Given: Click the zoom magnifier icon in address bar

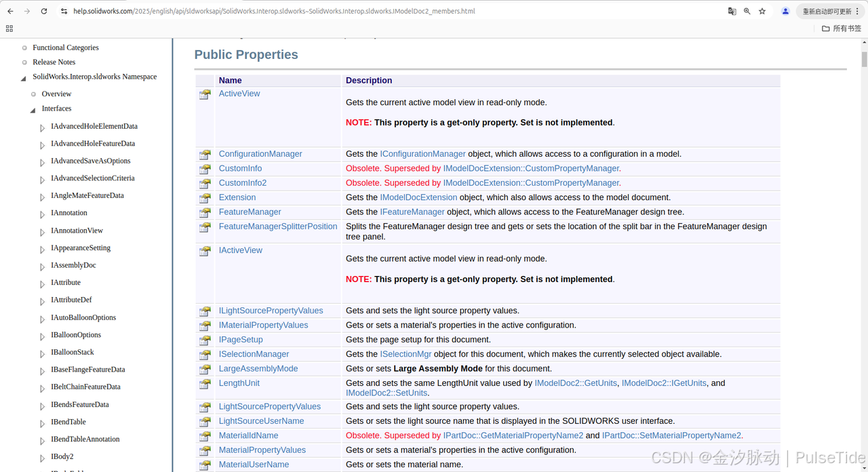Looking at the screenshot, I should point(747,12).
